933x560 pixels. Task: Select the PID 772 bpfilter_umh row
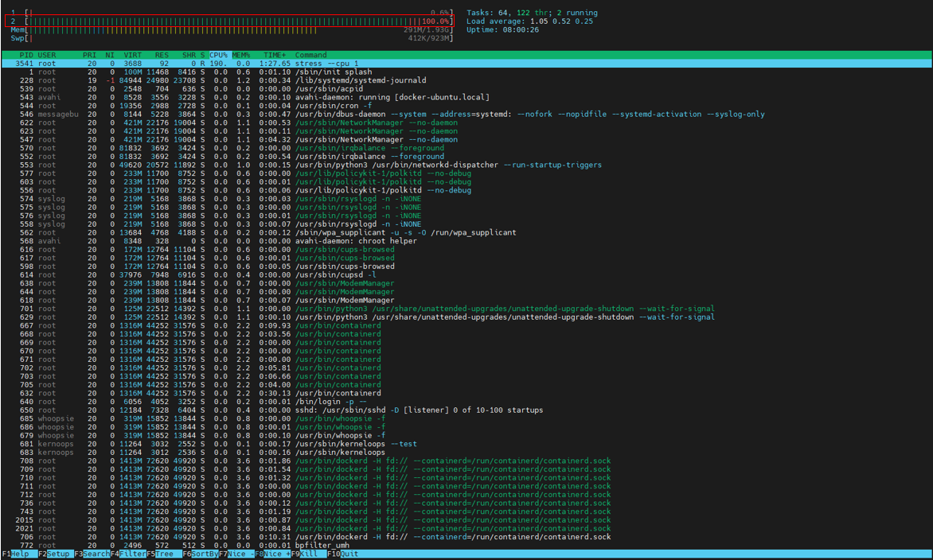pyautogui.click(x=466, y=545)
